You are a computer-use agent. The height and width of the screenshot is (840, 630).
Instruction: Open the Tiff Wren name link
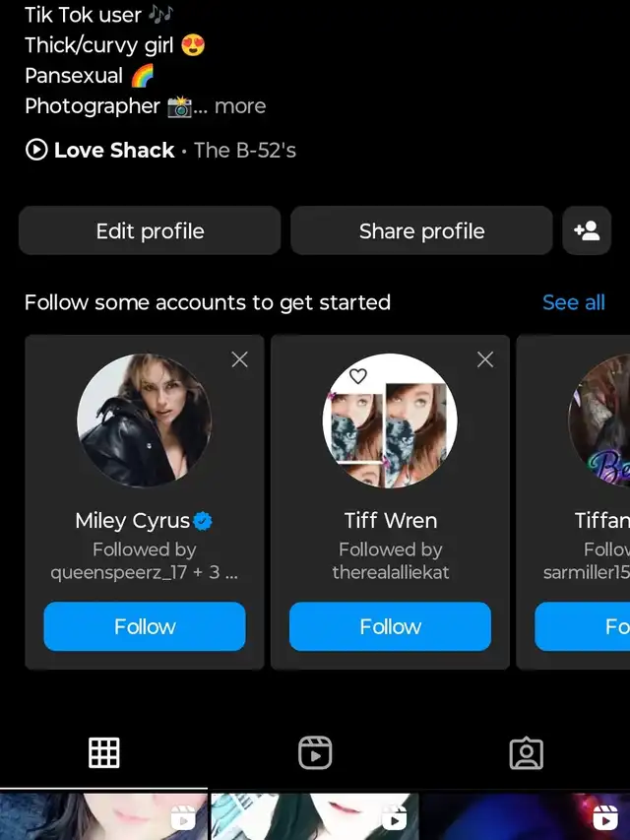point(390,521)
